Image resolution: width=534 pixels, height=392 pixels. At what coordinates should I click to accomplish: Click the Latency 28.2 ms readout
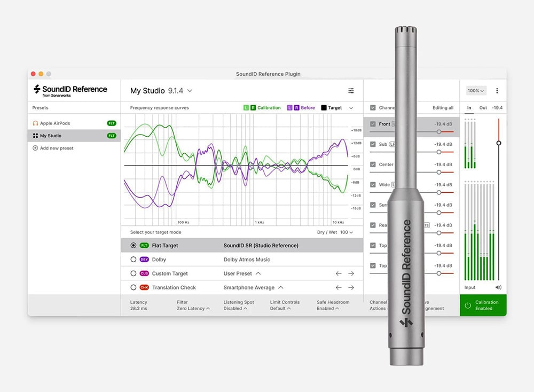(139, 305)
